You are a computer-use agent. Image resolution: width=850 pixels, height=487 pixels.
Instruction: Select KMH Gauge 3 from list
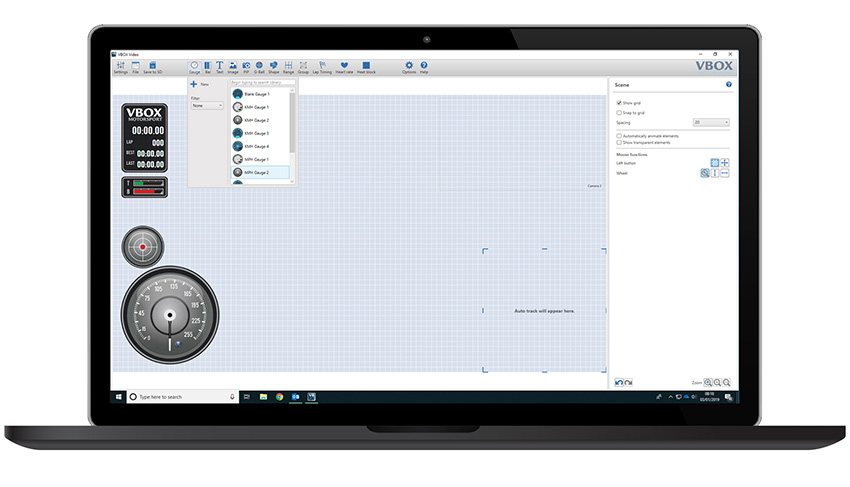coord(254,133)
